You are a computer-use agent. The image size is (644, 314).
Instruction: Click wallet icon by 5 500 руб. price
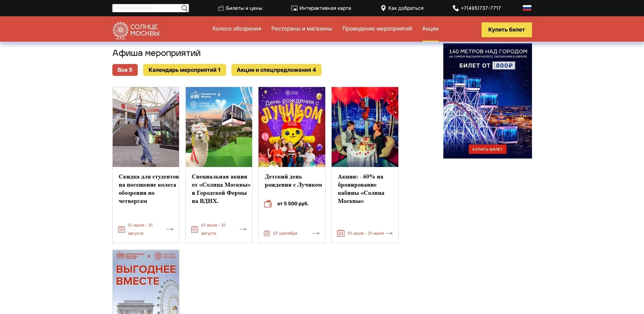[x=268, y=204]
